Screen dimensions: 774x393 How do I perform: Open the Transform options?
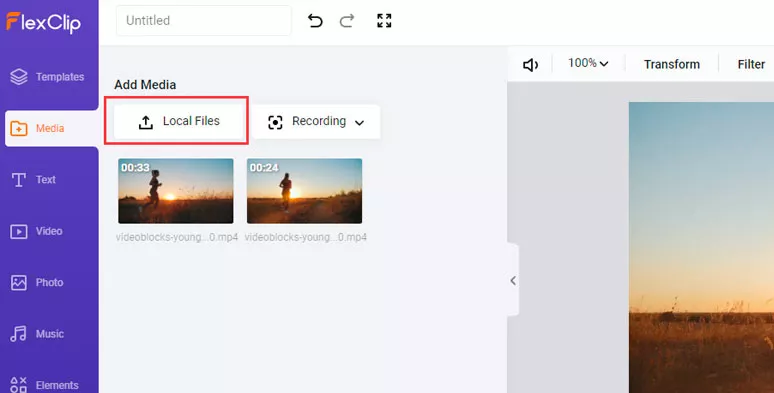672,64
